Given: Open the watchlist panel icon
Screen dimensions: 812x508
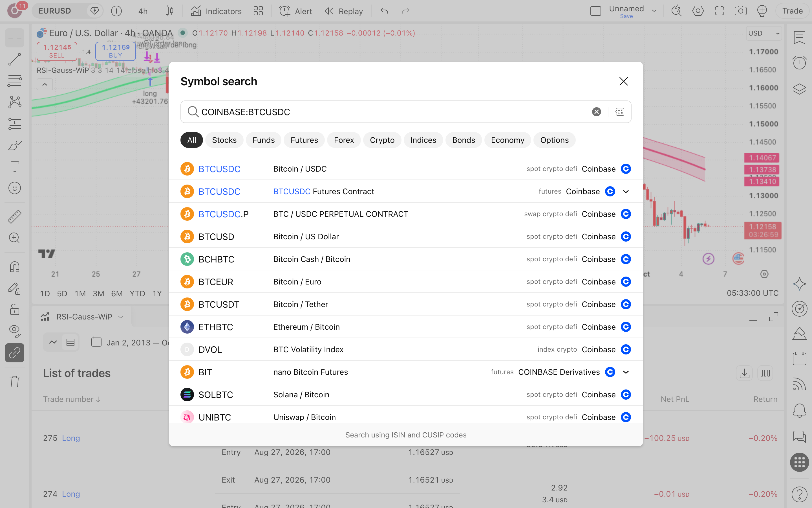Looking at the screenshot, I should click(x=800, y=37).
